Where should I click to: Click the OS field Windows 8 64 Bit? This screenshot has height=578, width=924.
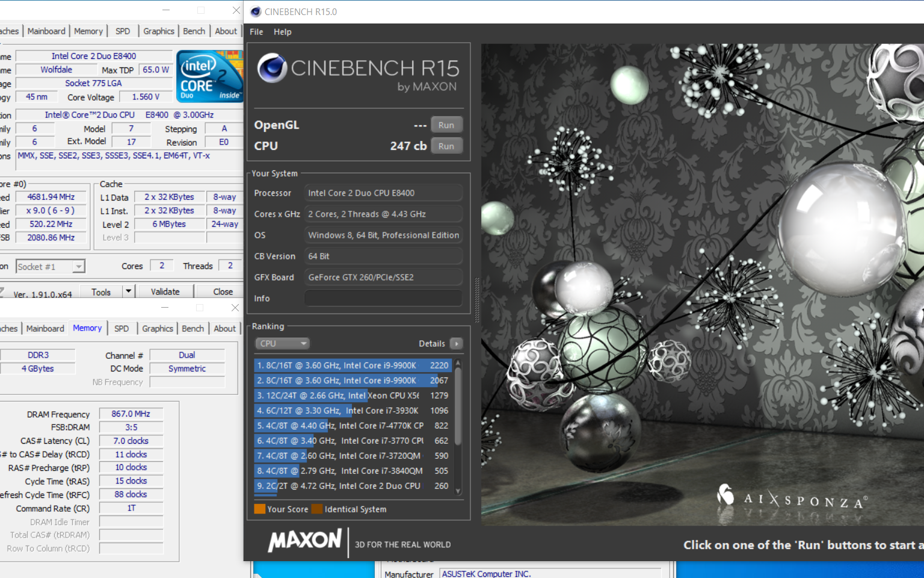[x=383, y=235]
